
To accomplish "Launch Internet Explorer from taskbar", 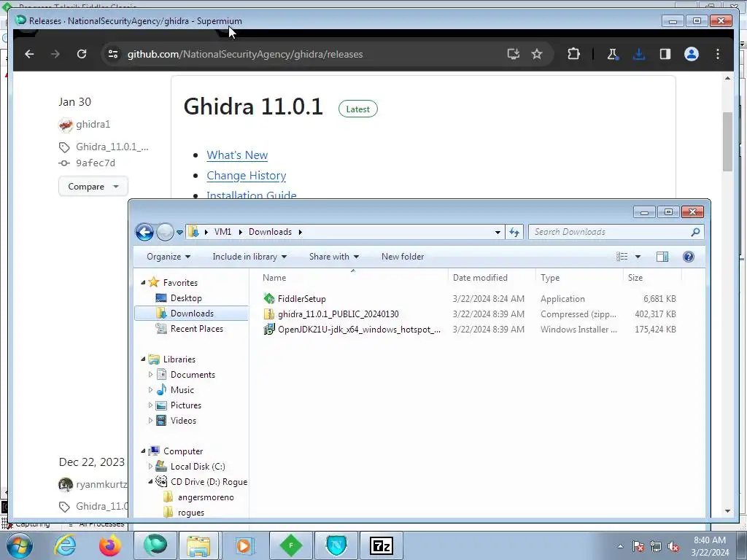I will pos(65,545).
